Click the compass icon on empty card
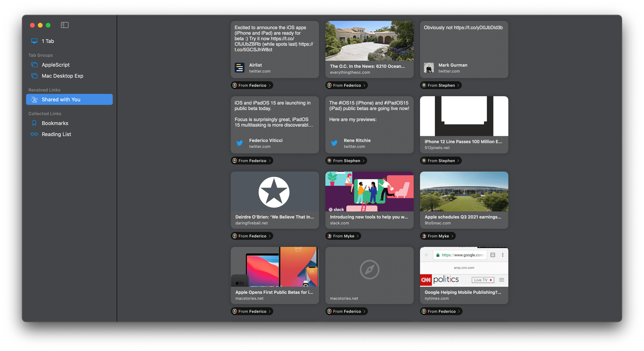644x351 pixels. click(369, 270)
